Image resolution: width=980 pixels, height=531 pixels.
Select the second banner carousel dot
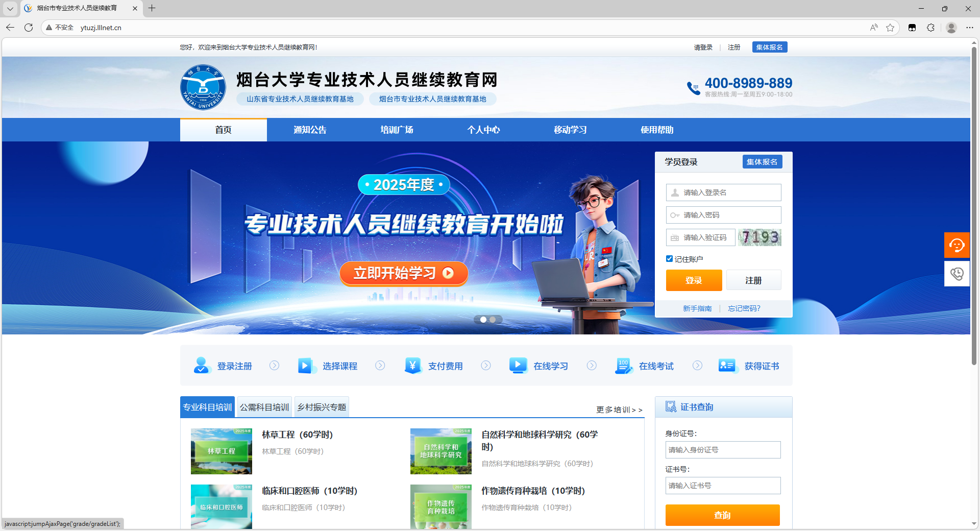[493, 320]
